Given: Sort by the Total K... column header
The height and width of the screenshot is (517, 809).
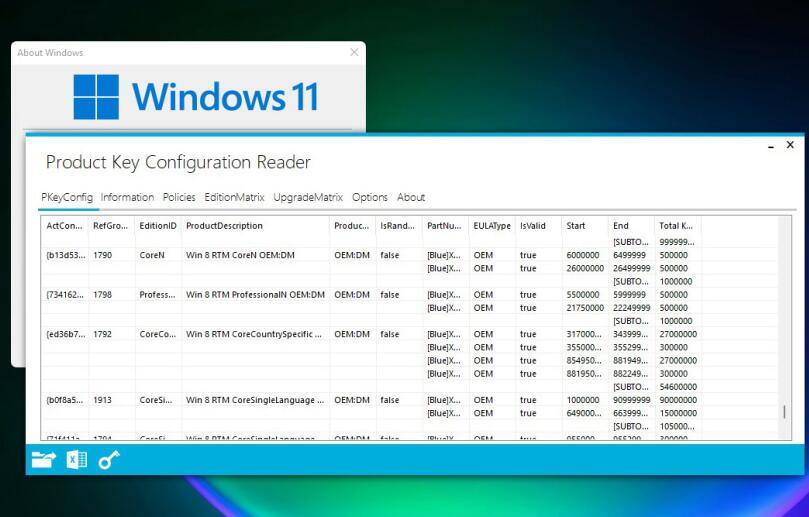Looking at the screenshot, I should pyautogui.click(x=677, y=225).
